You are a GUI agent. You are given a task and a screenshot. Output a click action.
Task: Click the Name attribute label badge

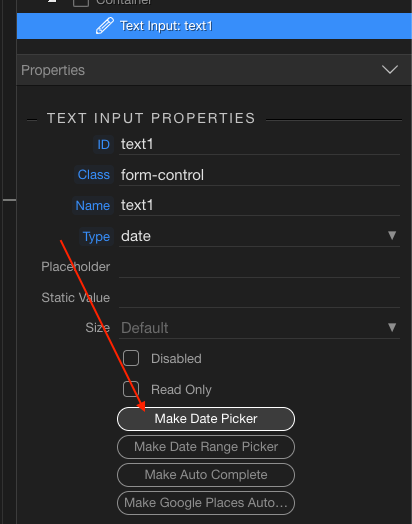(x=93, y=205)
